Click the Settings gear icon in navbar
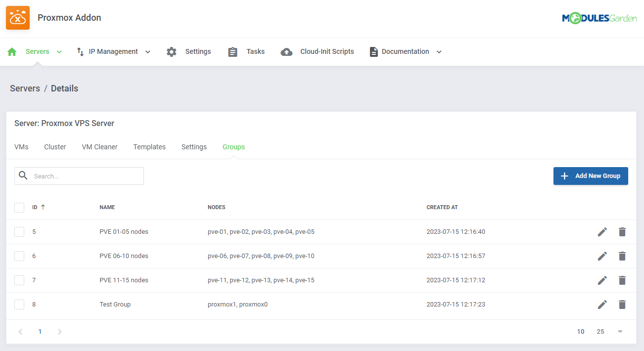 (172, 52)
